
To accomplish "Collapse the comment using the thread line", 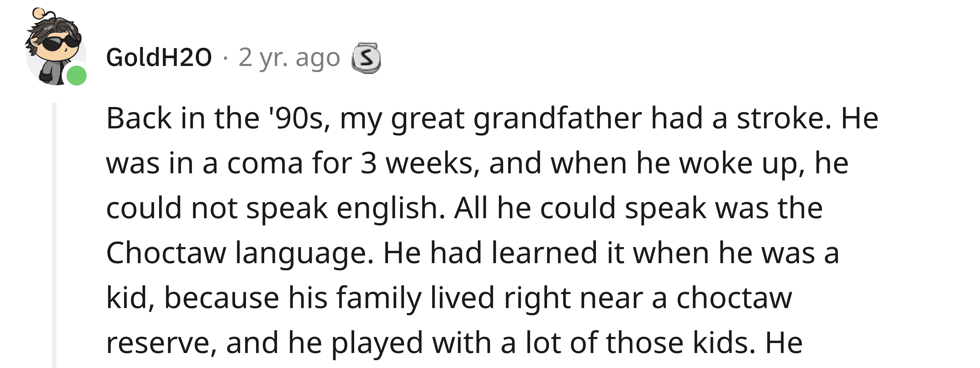I will point(54,235).
